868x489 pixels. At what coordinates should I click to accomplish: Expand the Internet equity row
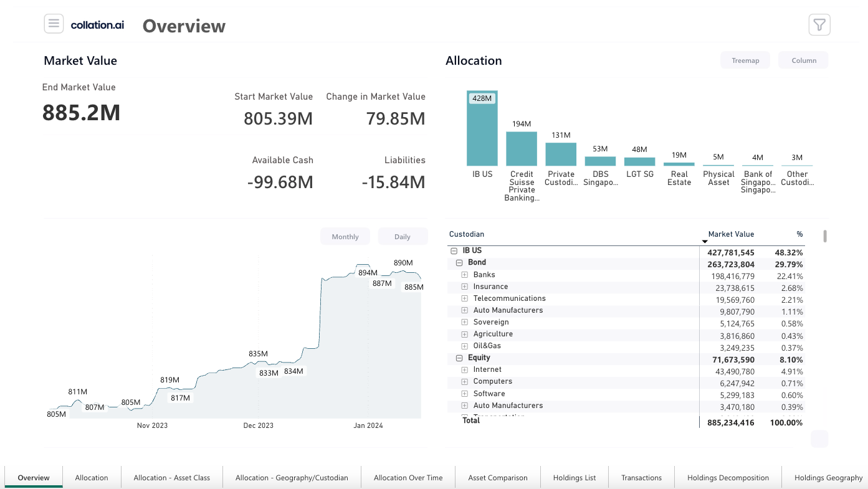[464, 370]
